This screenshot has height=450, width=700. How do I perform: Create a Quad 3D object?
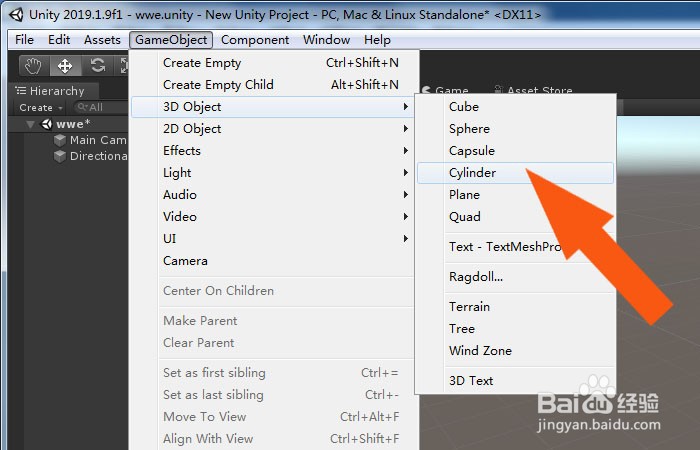pos(515,217)
